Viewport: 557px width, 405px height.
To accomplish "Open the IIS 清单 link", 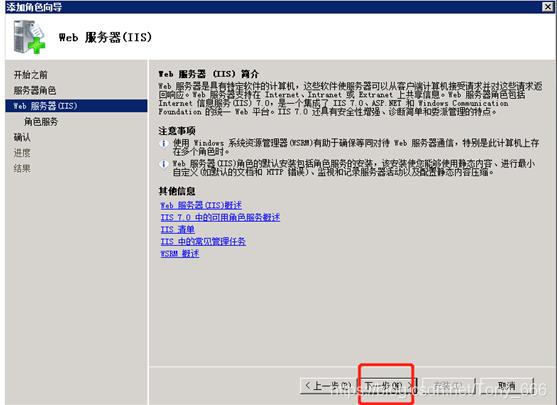I will click(x=178, y=229).
